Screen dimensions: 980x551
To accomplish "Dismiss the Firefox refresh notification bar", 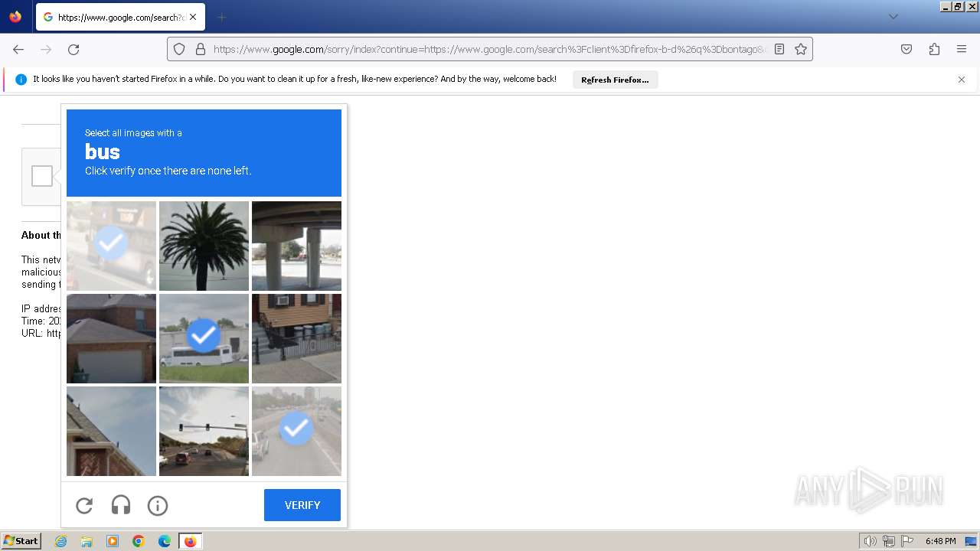I will click(x=962, y=80).
